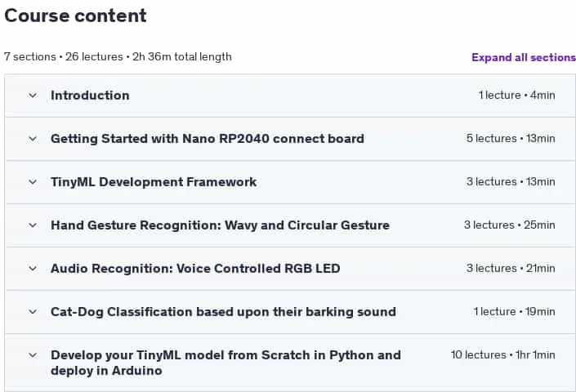Click the 1 lecture • 19min label

(514, 312)
